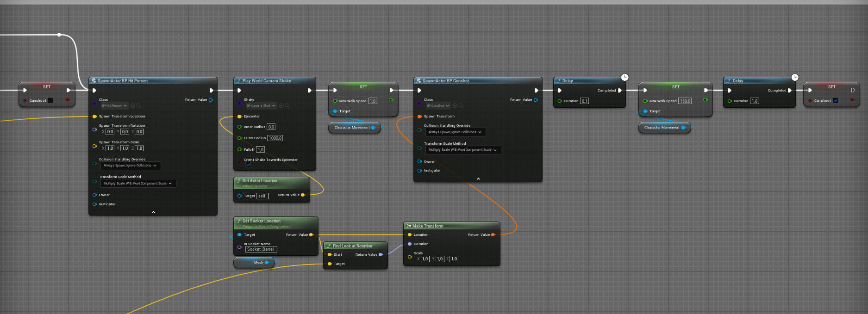Click the blue Mesh variable output pin
The width and height of the screenshot is (868, 314).
click(x=267, y=263)
